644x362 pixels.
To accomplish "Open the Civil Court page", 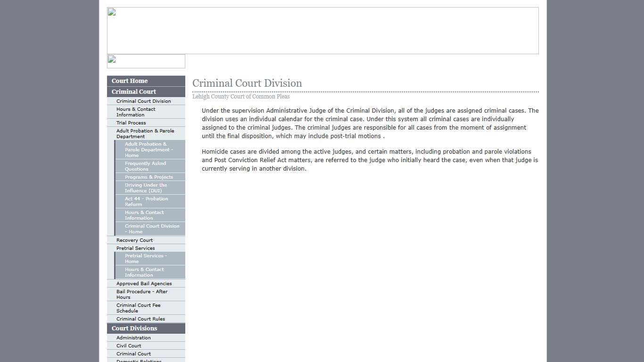I will 128,346.
